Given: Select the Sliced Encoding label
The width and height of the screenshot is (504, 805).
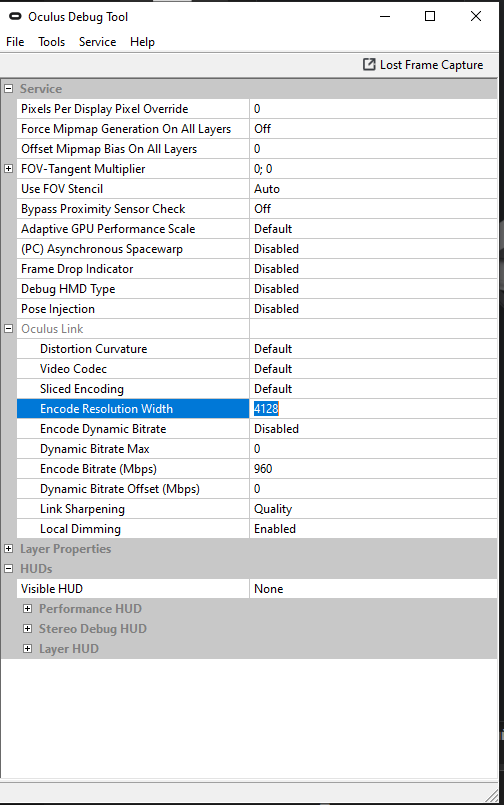Looking at the screenshot, I should point(82,389).
